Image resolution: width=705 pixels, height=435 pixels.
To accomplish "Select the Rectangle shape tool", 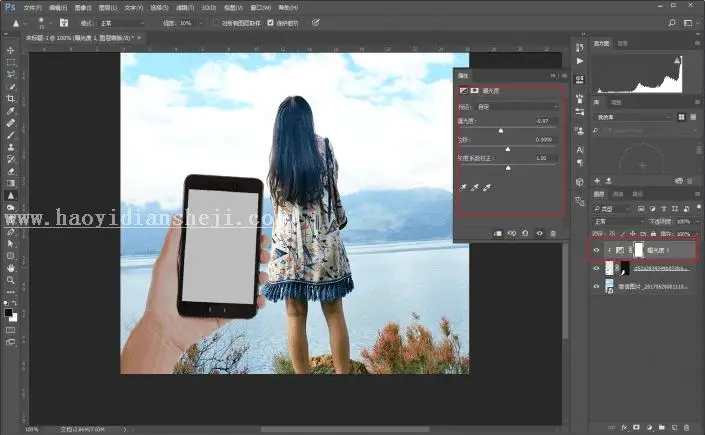I will (x=10, y=256).
